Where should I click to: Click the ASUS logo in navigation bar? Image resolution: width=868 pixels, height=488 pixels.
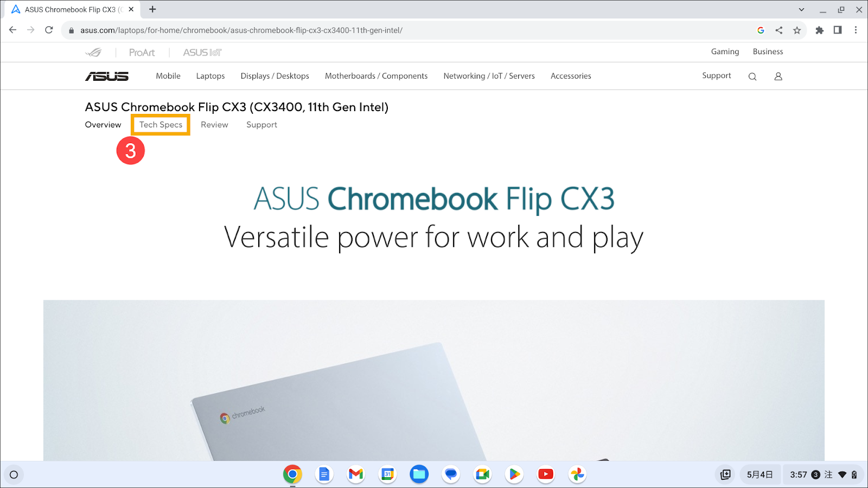107,76
